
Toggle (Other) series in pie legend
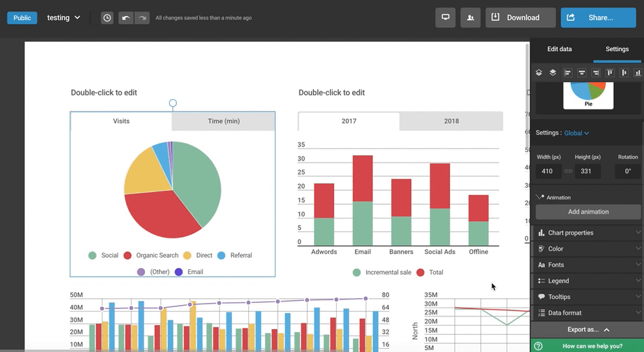(x=153, y=272)
